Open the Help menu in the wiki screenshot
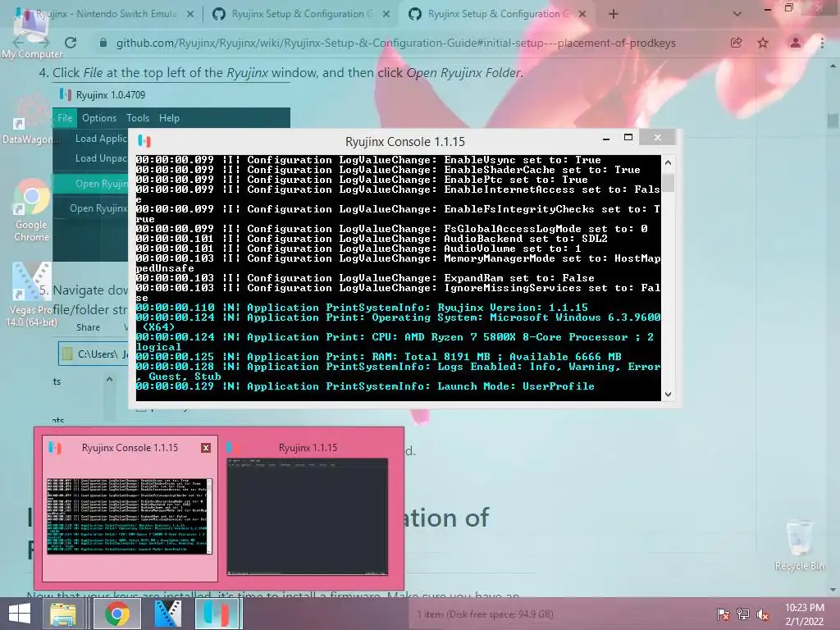 point(169,118)
